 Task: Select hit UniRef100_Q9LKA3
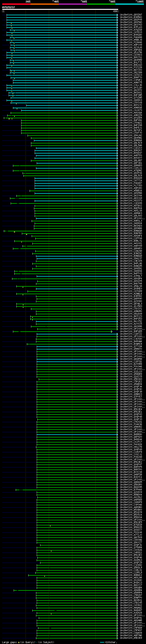131,216
